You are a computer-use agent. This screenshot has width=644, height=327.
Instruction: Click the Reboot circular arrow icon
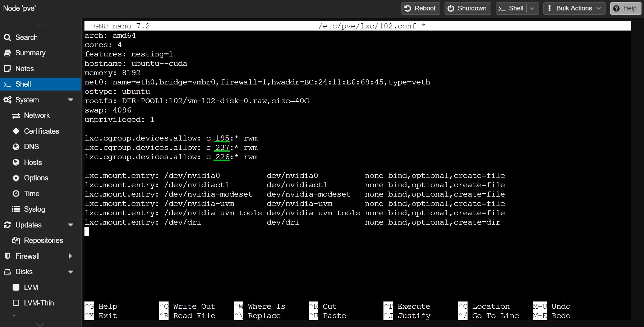(408, 8)
